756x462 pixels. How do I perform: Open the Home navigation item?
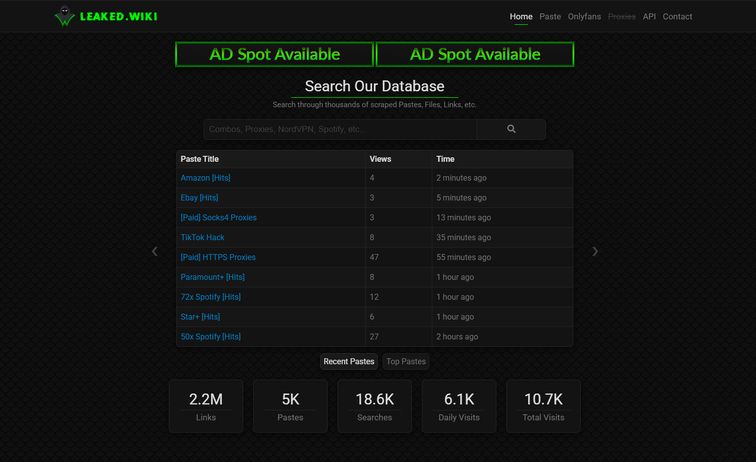click(x=521, y=16)
